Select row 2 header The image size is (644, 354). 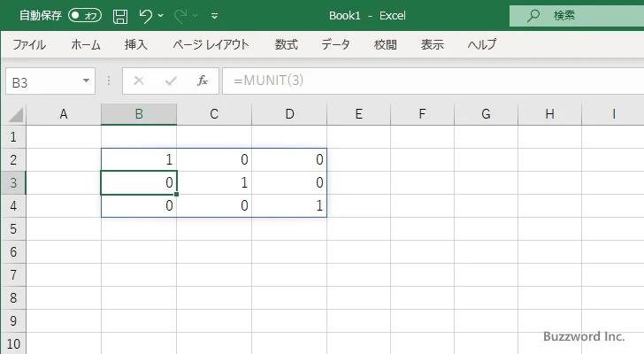tap(13, 160)
